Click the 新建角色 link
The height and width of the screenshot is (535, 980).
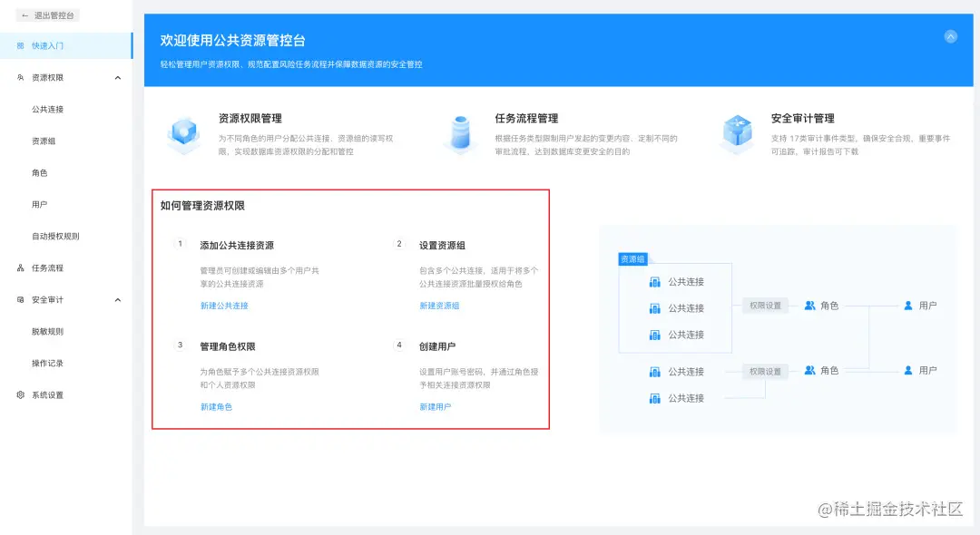216,407
